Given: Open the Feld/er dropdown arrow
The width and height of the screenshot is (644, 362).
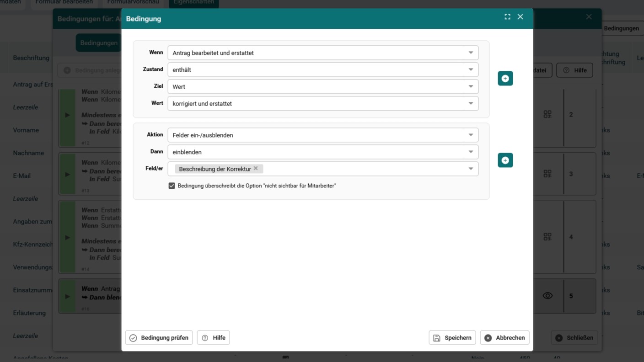Looking at the screenshot, I should point(471,169).
